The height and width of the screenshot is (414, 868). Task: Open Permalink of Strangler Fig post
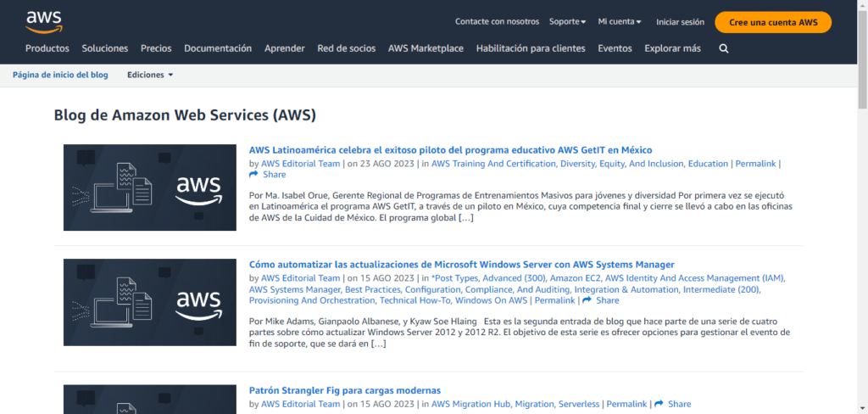point(627,404)
